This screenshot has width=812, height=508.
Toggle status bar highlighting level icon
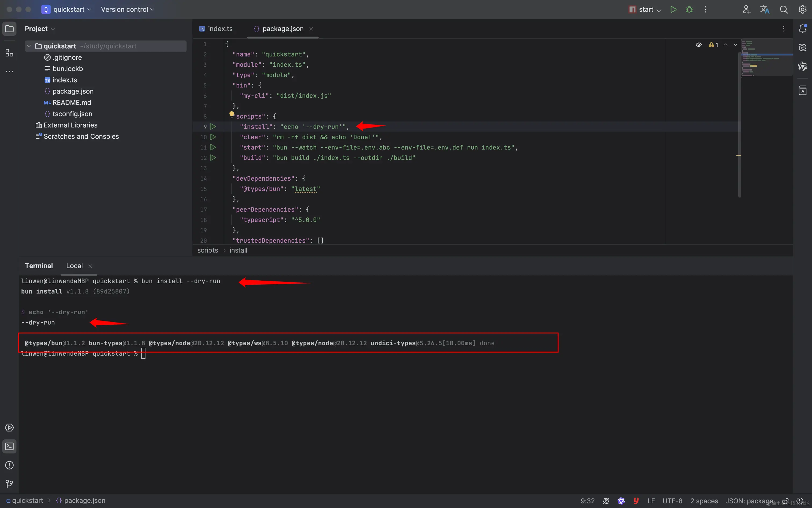(x=606, y=500)
